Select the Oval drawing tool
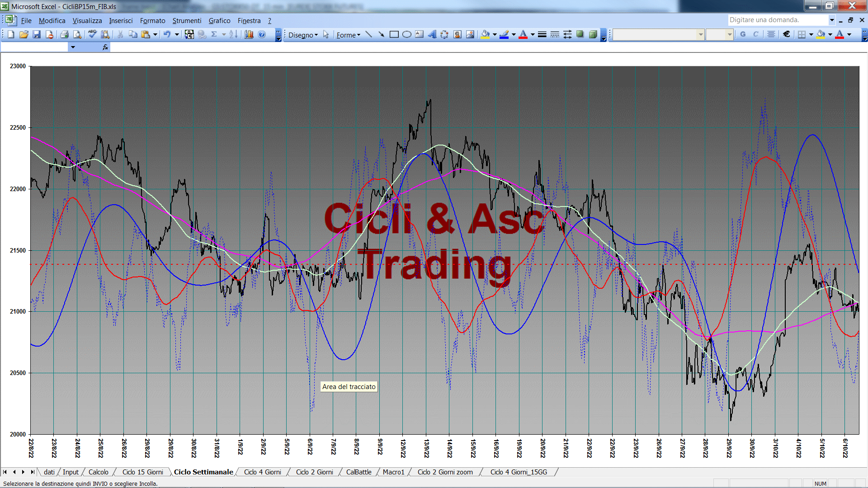 (x=407, y=34)
